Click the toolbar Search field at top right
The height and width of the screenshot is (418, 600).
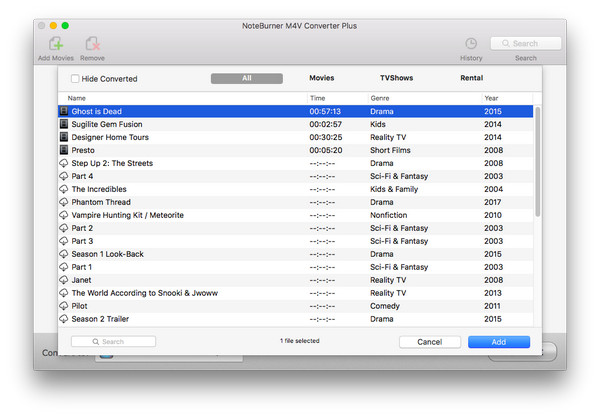click(526, 44)
